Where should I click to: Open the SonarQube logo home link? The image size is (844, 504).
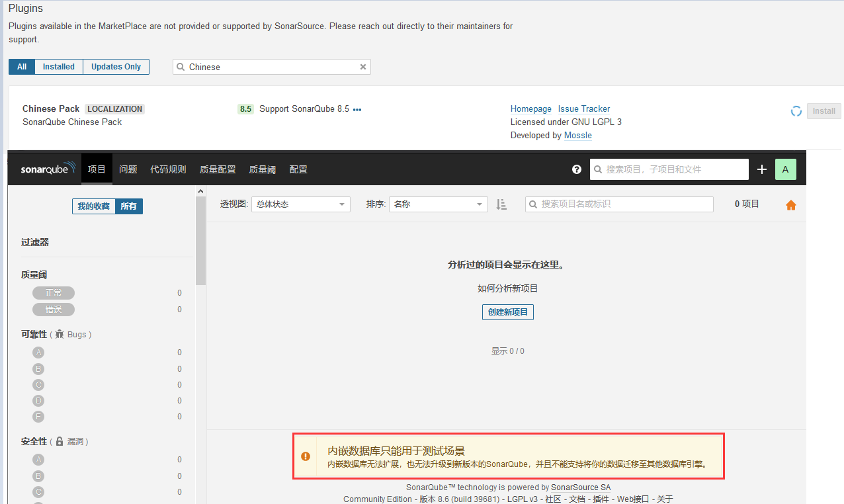[x=48, y=169]
